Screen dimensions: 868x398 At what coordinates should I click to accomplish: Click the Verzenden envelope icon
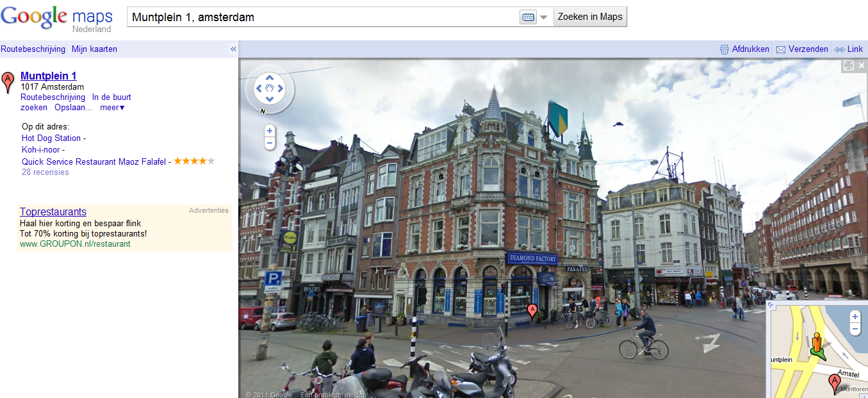pos(781,49)
